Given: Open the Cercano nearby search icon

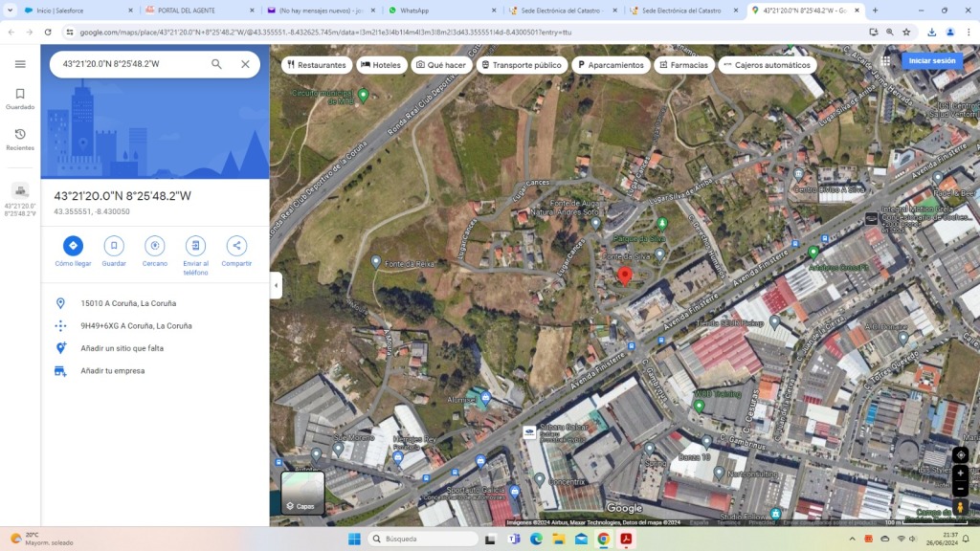Looking at the screenshot, I should tap(154, 246).
